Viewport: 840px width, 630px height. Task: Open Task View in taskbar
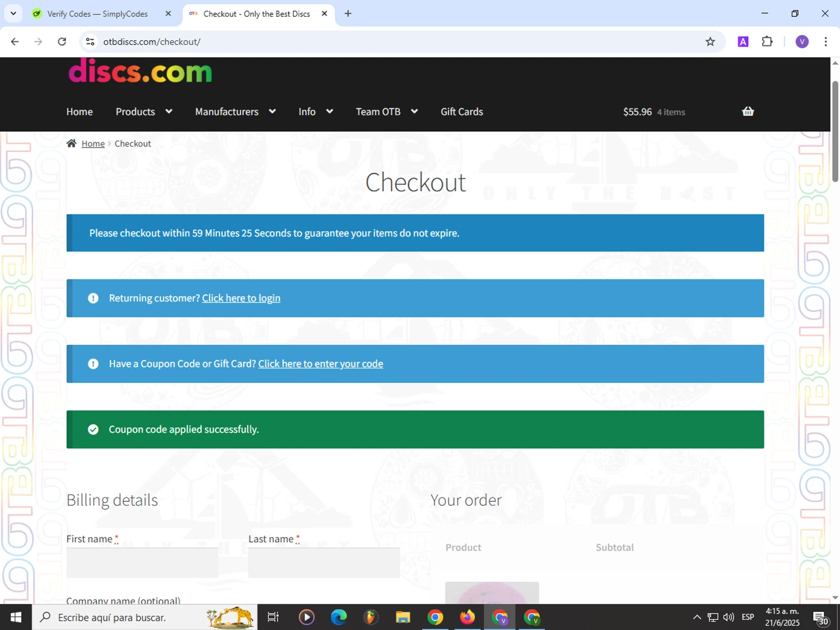pos(273,617)
